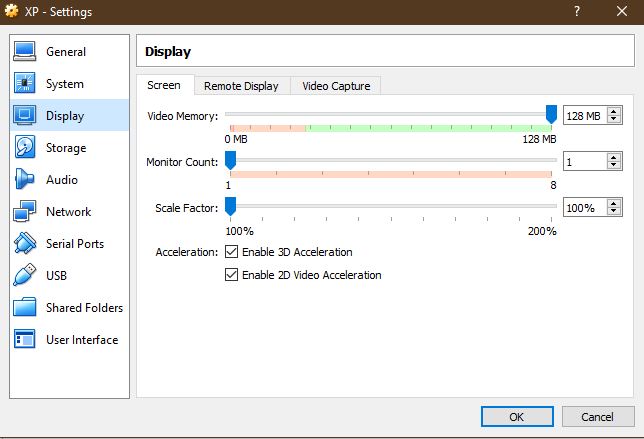Click the Network computers icon
The height and width of the screenshot is (439, 644).
click(x=25, y=211)
